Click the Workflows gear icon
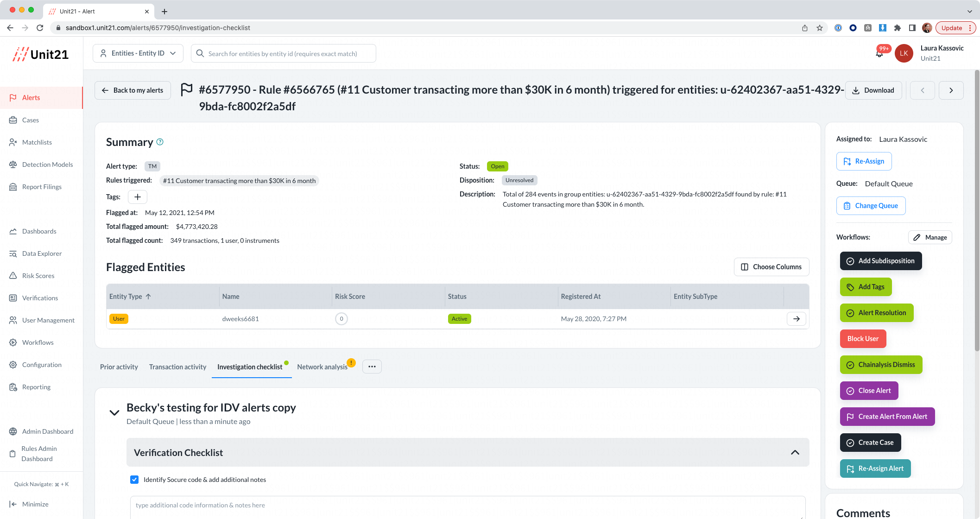The image size is (980, 519). click(x=13, y=342)
